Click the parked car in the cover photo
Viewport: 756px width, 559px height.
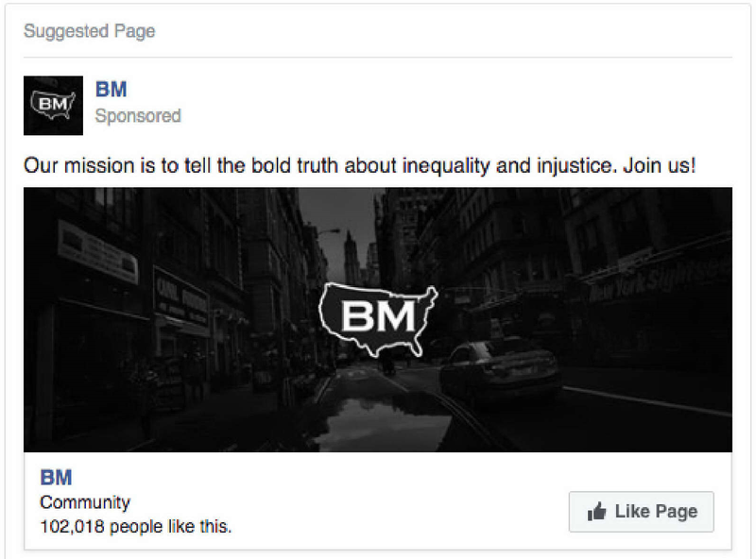tap(500, 369)
